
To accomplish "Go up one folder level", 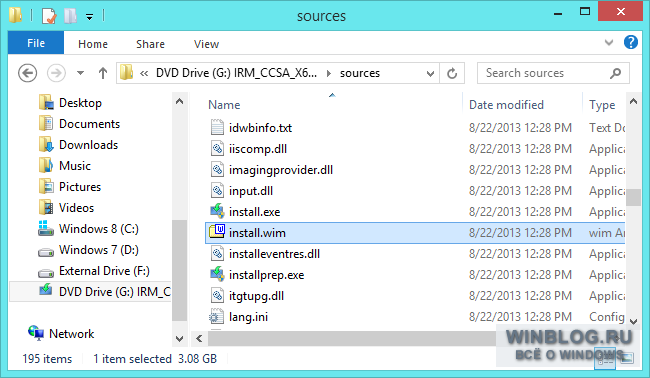I will tap(103, 73).
